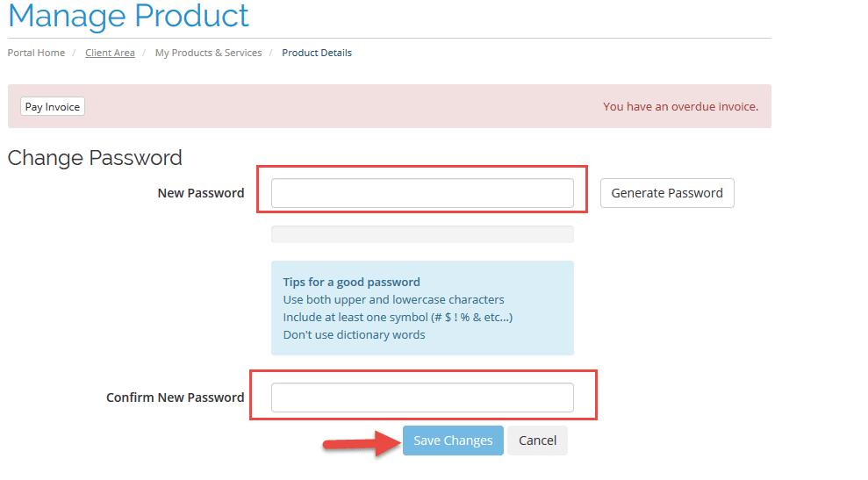Click the 'Tips for a good password' title
Image resolution: width=868 pixels, height=480 pixels.
[351, 283]
